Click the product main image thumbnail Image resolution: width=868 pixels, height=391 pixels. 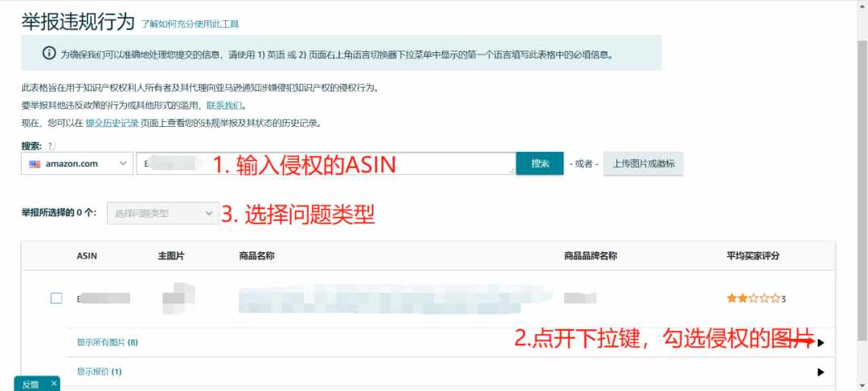tap(178, 298)
